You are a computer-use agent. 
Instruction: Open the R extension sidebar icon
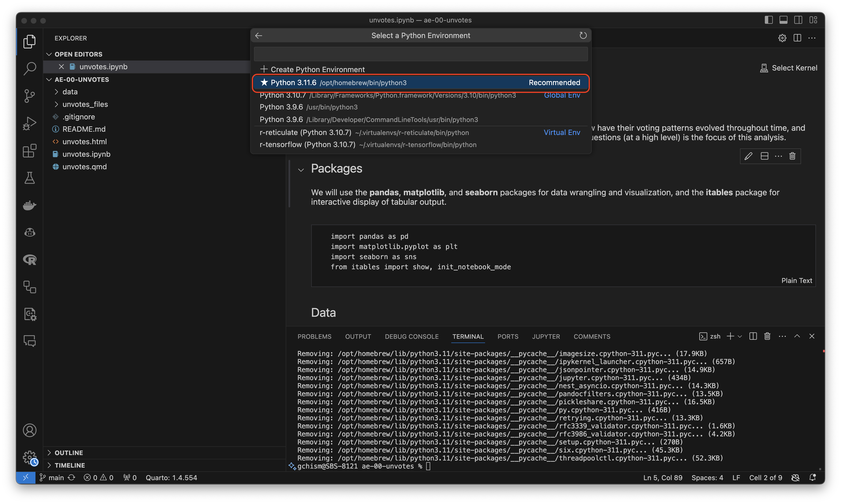click(x=30, y=260)
